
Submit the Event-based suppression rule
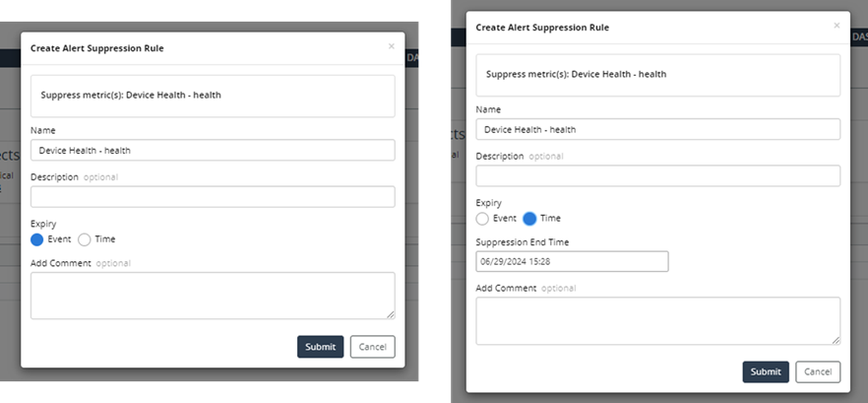pos(320,347)
